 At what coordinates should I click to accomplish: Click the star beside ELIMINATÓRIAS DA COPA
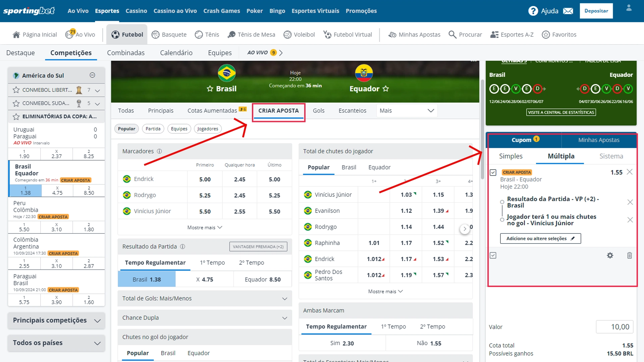16,117
